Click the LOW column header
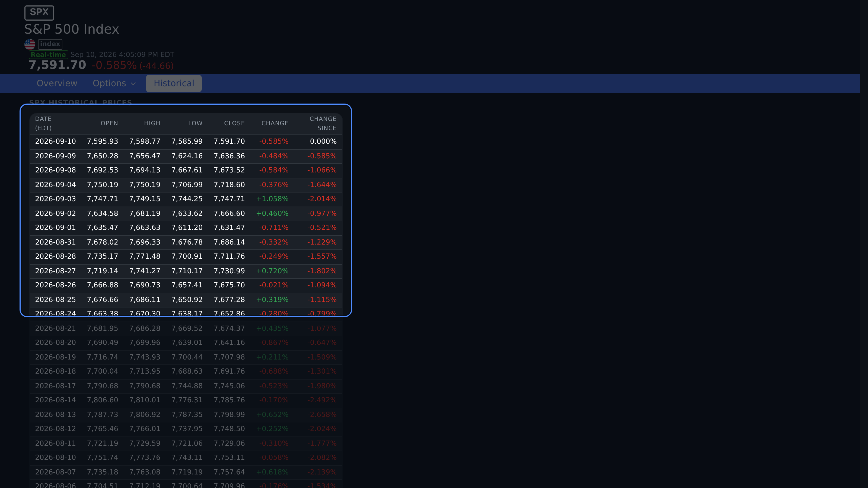The height and width of the screenshot is (488, 868). coord(195,123)
